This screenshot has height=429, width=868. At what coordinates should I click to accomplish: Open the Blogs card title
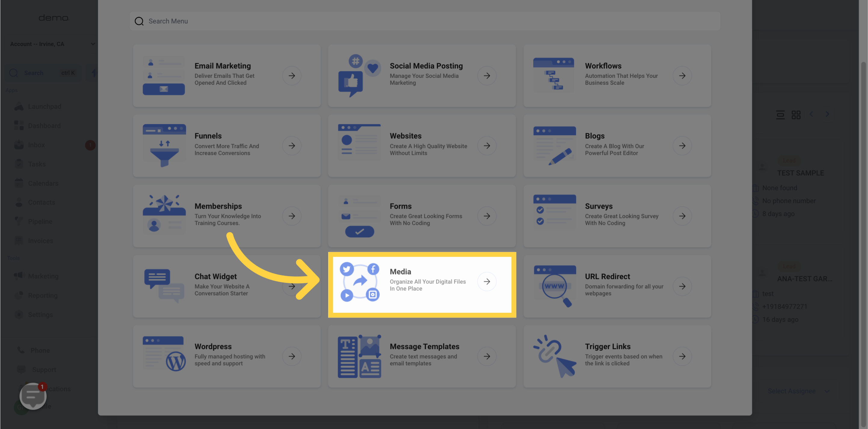tap(594, 136)
